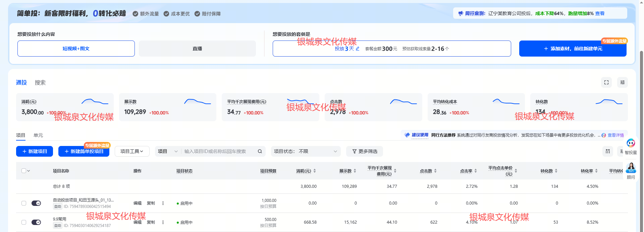This screenshot has width=644, height=232.
Task: Click 编辑 for 自动投放项目 row
Action: (138, 203)
